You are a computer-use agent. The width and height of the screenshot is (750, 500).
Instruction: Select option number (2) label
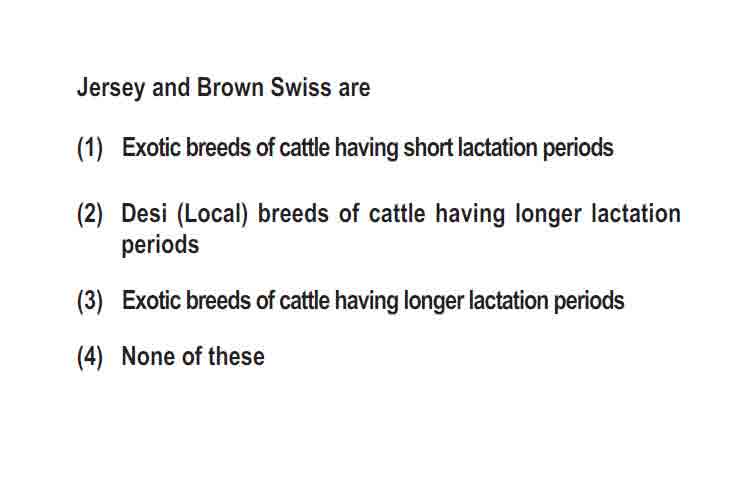90,213
